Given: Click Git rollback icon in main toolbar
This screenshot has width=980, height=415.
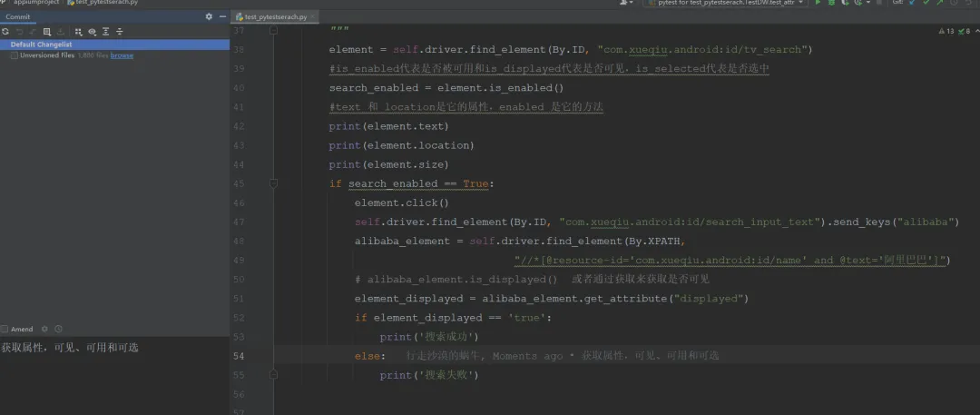Looking at the screenshot, I should tap(967, 3).
